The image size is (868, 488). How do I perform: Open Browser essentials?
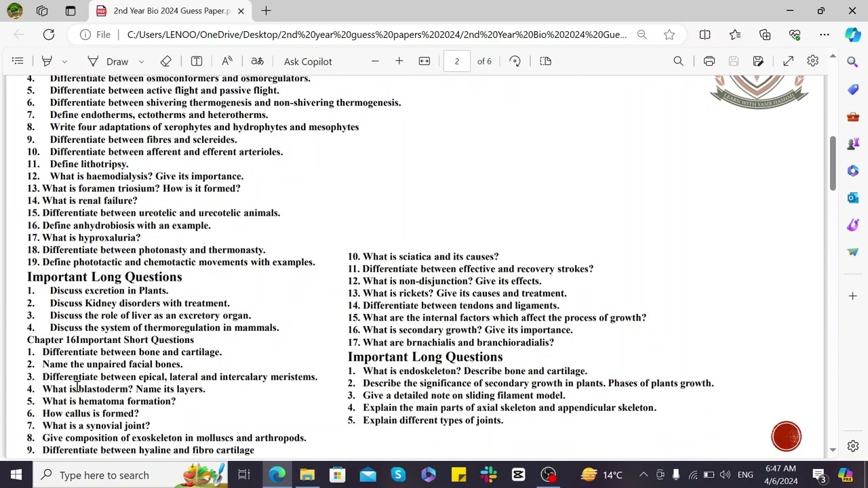click(795, 35)
